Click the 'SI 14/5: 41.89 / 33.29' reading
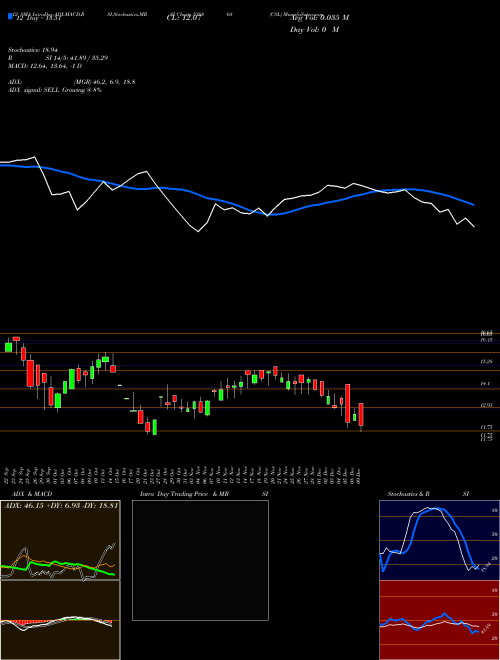Image resolution: width=500 pixels, height=660 pixels. [77, 58]
